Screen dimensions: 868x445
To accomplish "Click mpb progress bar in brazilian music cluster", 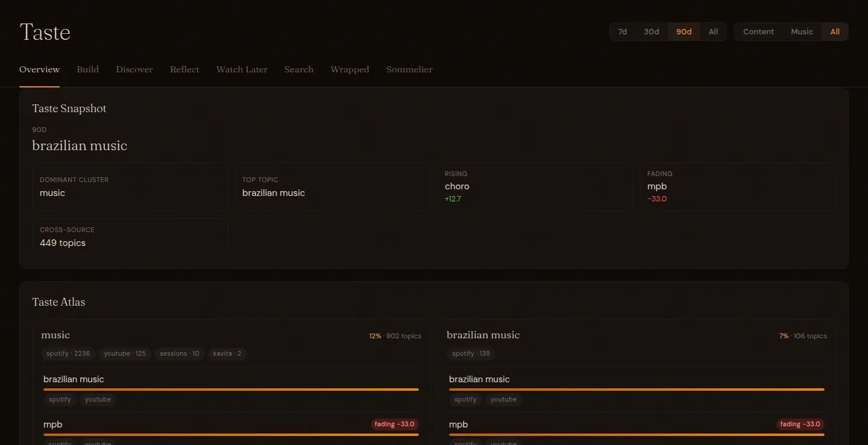I will click(637, 435).
